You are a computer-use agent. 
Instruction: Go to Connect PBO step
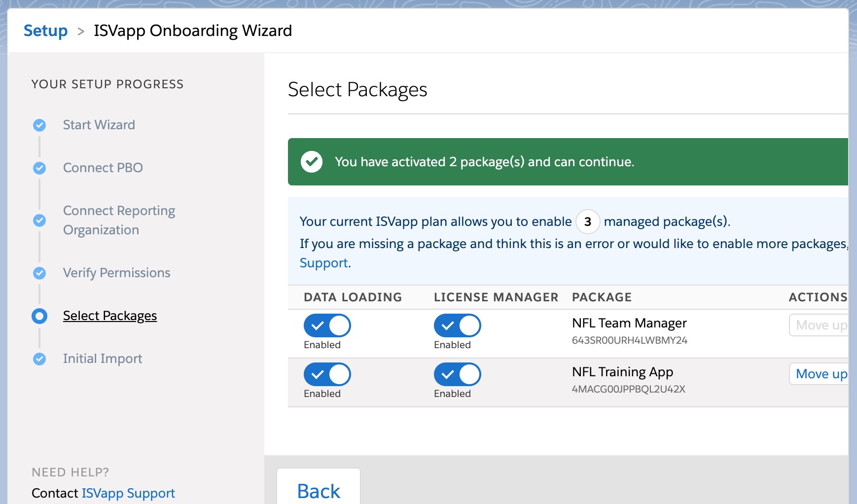point(103,168)
